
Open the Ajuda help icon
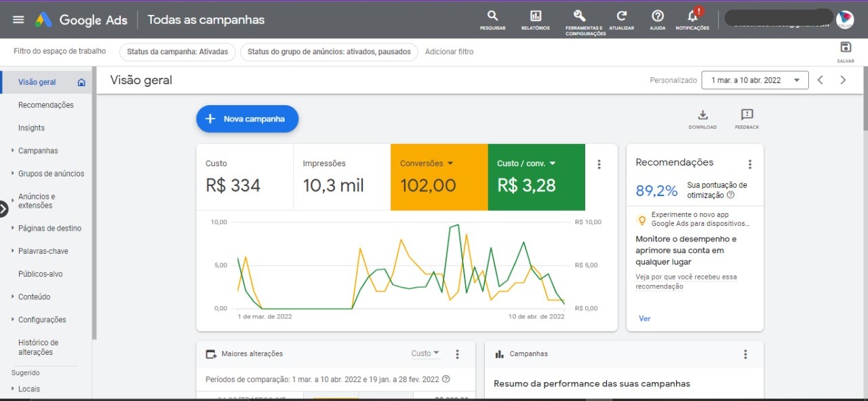pos(657,16)
